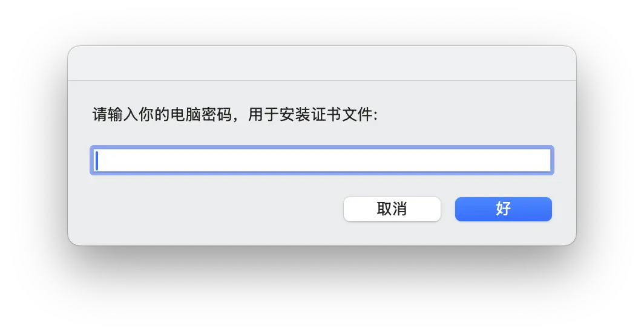Choose the white 取消 button
644x335 pixels.
(x=392, y=209)
